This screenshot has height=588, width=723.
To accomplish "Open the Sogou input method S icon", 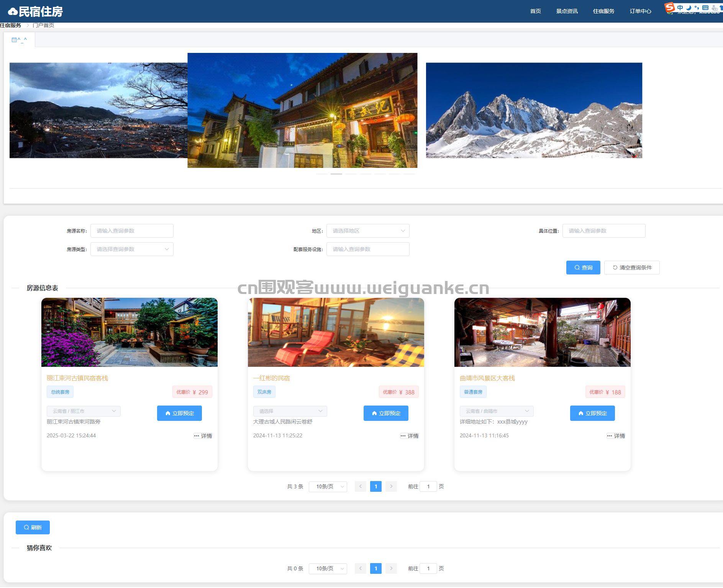I will pyautogui.click(x=669, y=7).
